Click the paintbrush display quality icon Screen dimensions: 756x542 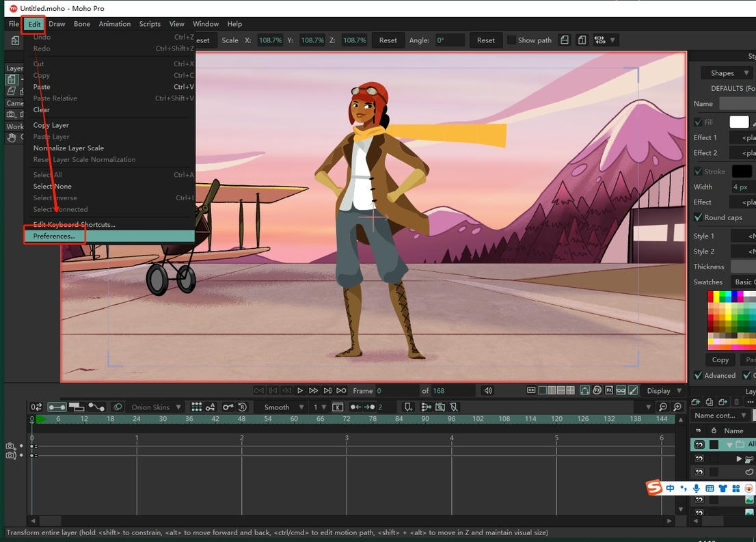[633, 391]
